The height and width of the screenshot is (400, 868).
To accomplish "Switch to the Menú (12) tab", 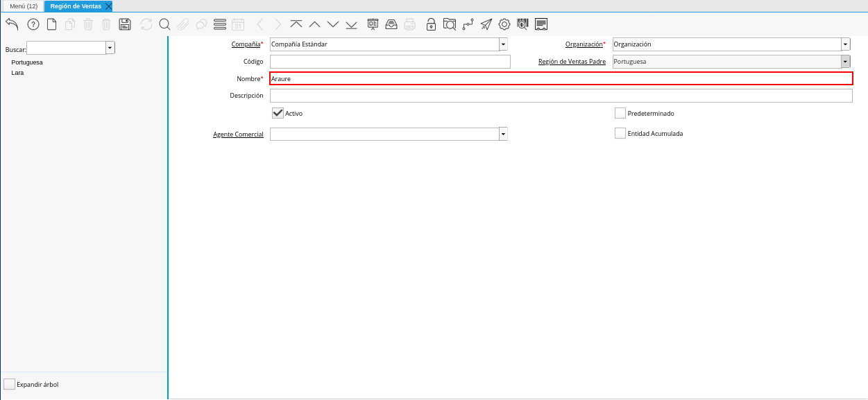I will (x=24, y=6).
